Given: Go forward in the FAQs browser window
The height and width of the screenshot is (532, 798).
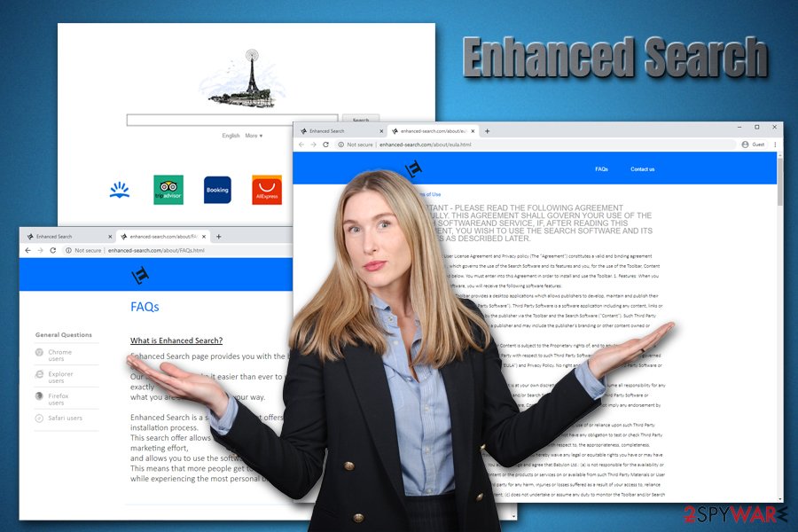Looking at the screenshot, I should pos(40,250).
